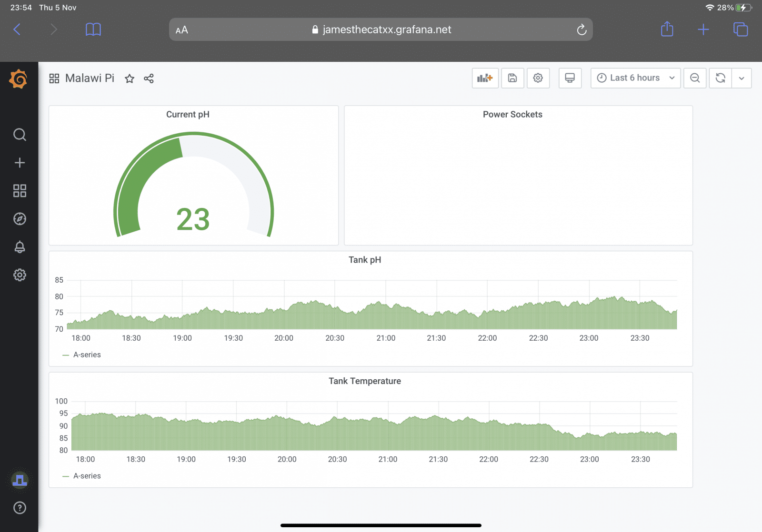
Task: Click the 21:00 label on Tank pH axis
Action: [386, 338]
